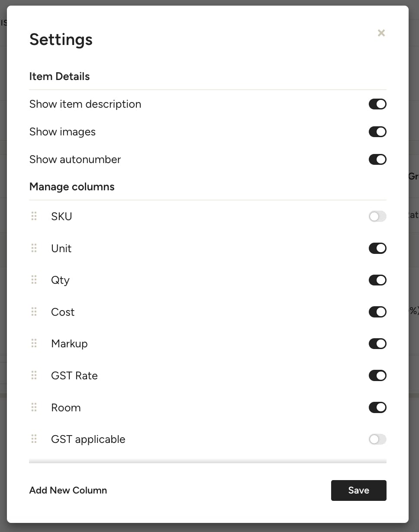Click the Markup row drag handle
Screen dimensions: 419x532
tap(34, 343)
